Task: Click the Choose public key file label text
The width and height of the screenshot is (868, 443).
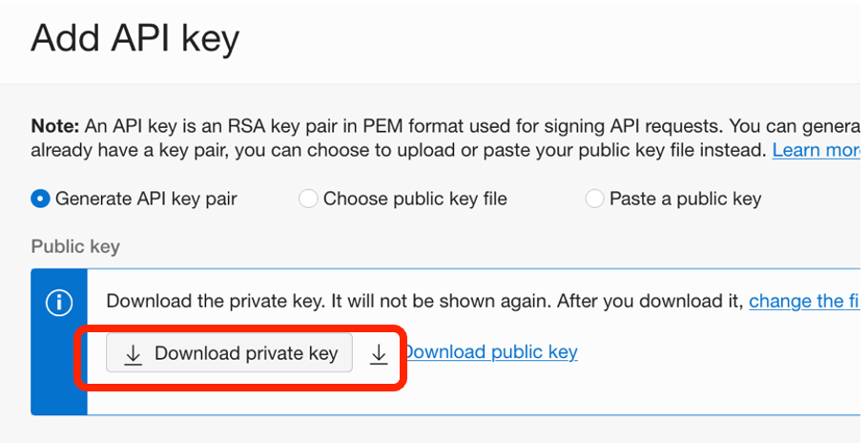Action: [415, 199]
